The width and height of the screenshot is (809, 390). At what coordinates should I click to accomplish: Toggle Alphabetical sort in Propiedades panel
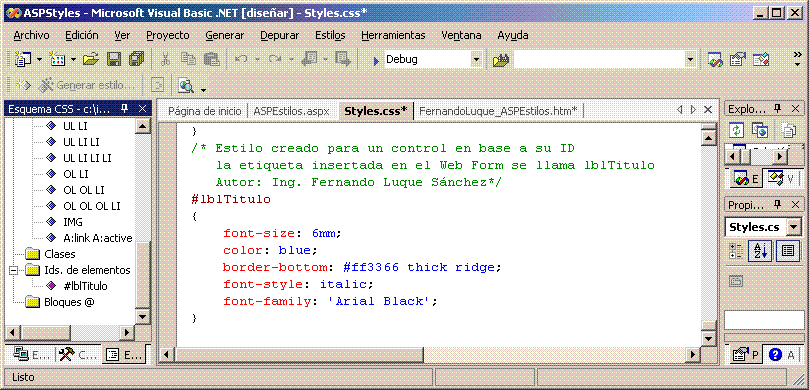760,251
